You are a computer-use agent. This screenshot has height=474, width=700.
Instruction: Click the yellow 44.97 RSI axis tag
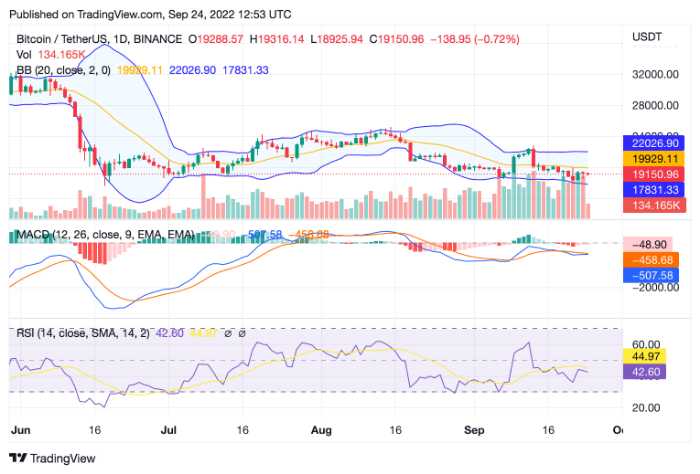coord(645,356)
